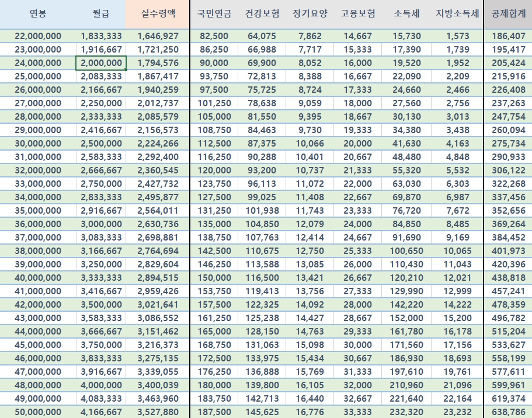Screen dimensions: 532x418
Task: Click income tax cell 100,650
Action: 406,250
